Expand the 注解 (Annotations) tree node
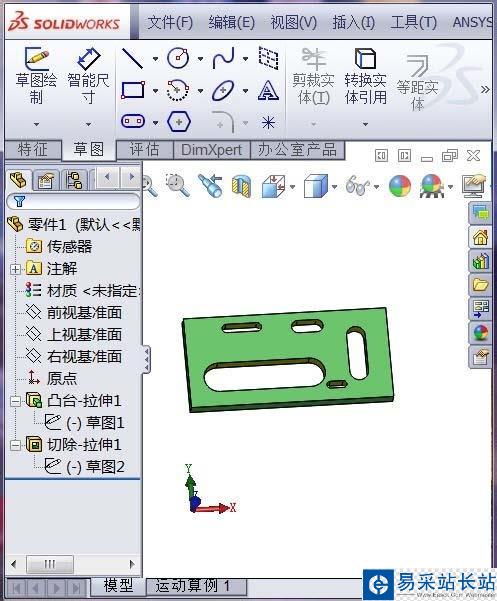Image resolution: width=497 pixels, height=601 pixels. (x=15, y=269)
